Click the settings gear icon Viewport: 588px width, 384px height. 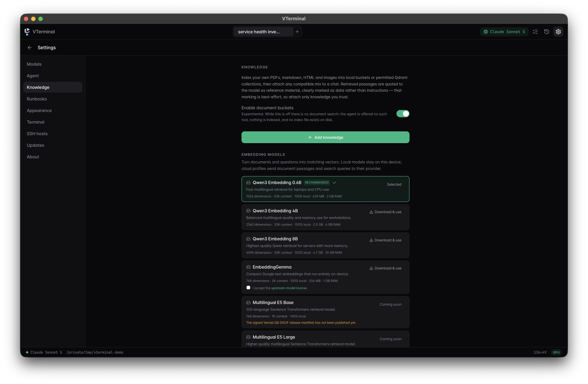(558, 32)
